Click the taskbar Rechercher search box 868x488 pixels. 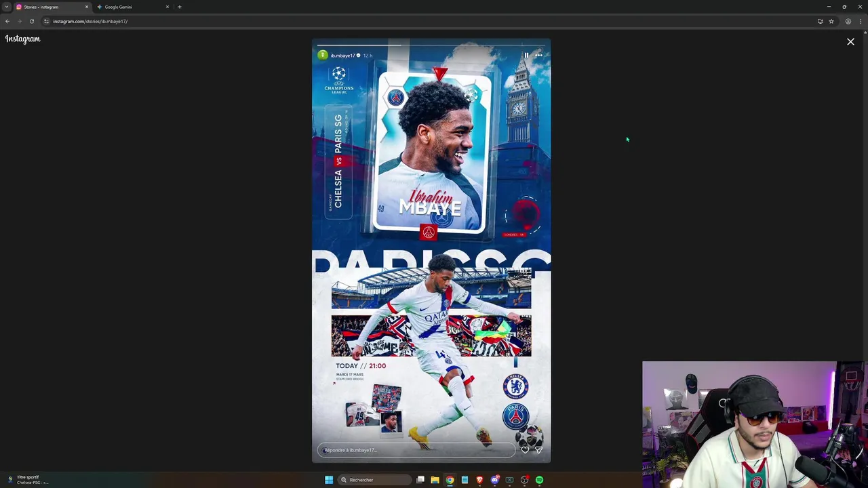click(375, 480)
